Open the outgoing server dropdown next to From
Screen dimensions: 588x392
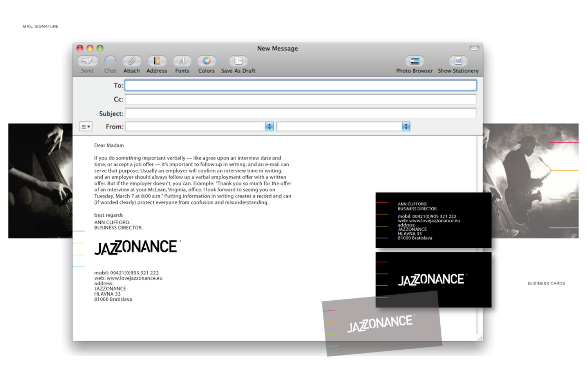pos(405,126)
